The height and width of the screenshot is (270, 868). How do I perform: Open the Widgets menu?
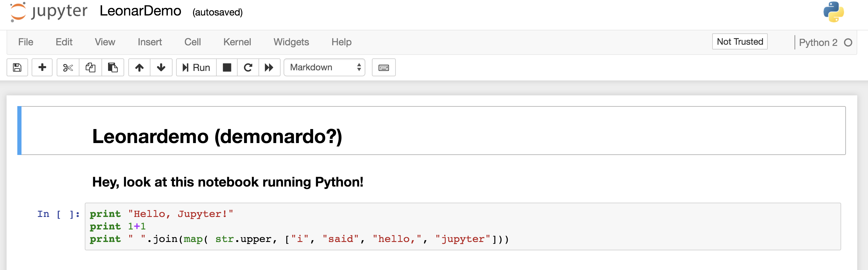tap(291, 42)
